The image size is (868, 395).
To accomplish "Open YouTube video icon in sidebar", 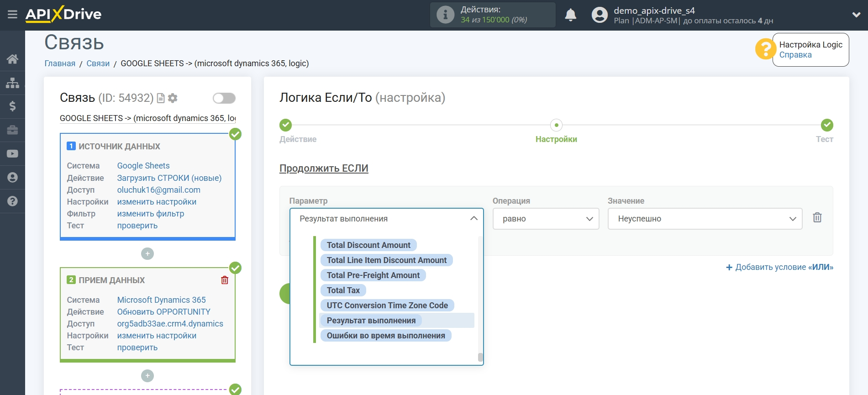I will (12, 154).
